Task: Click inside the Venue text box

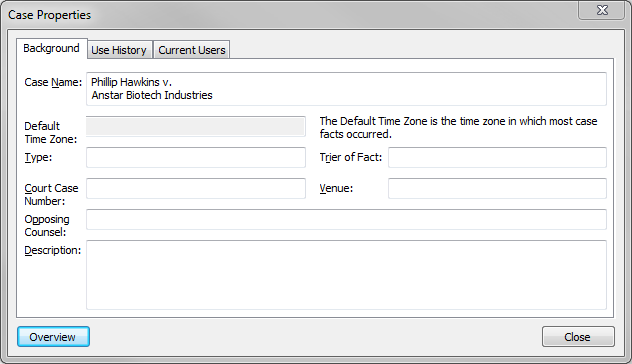Action: tap(497, 188)
